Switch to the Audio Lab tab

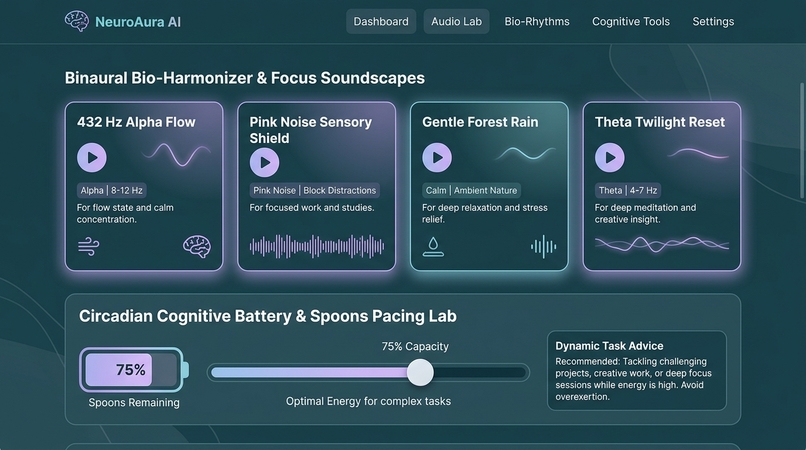(456, 22)
